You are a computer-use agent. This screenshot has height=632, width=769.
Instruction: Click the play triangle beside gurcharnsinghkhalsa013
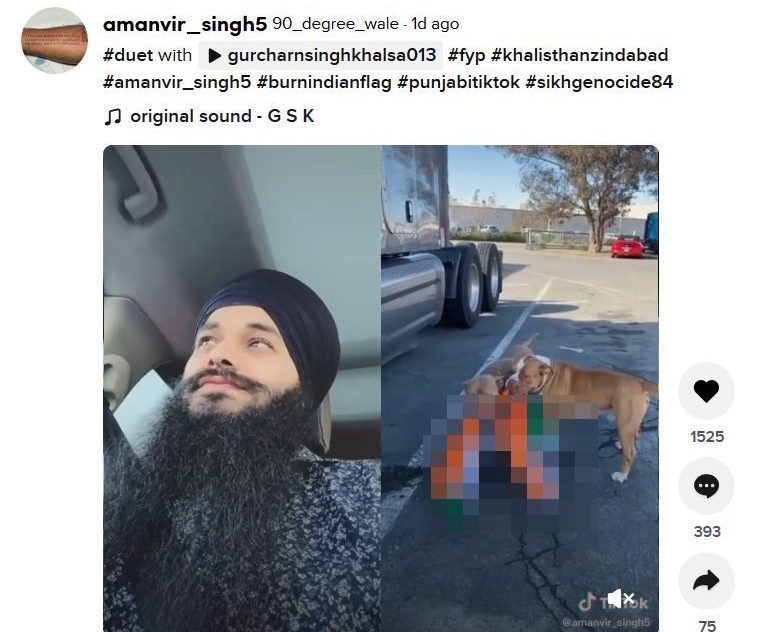[x=214, y=55]
